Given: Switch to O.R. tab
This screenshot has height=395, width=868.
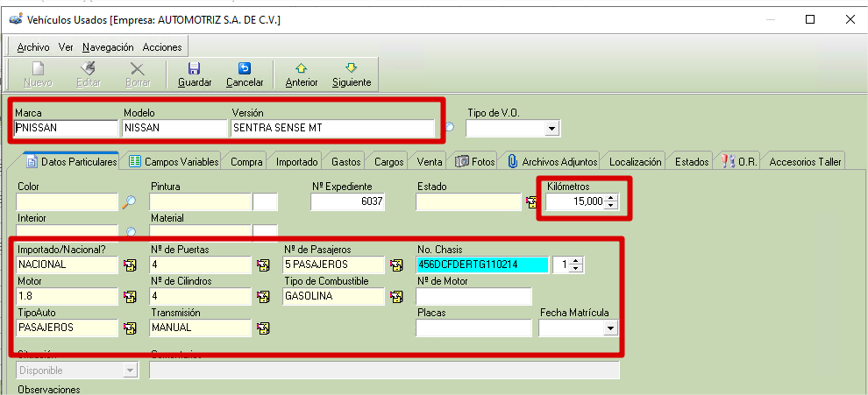Looking at the screenshot, I should click(738, 161).
